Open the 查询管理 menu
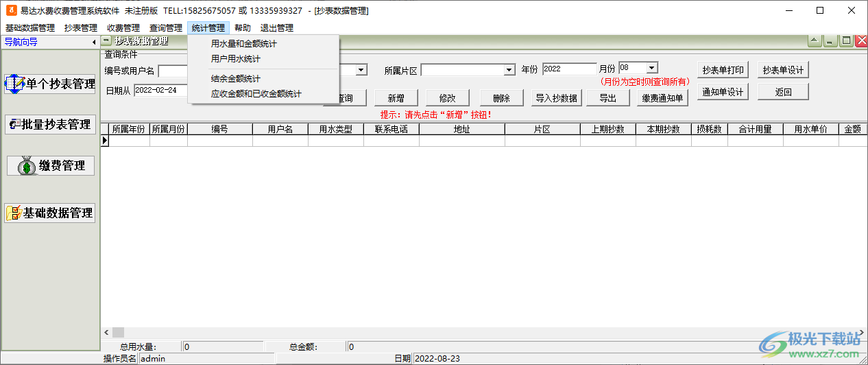868x365 pixels. (x=166, y=28)
